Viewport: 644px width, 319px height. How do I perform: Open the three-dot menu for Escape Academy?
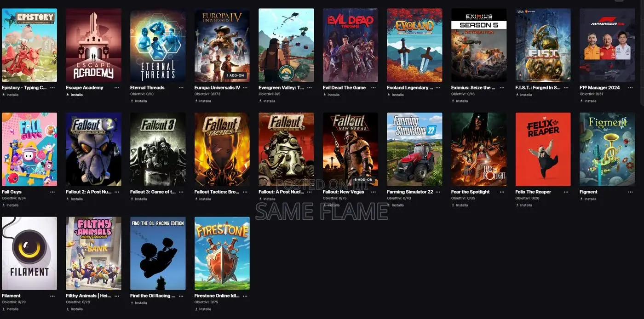[117, 88]
